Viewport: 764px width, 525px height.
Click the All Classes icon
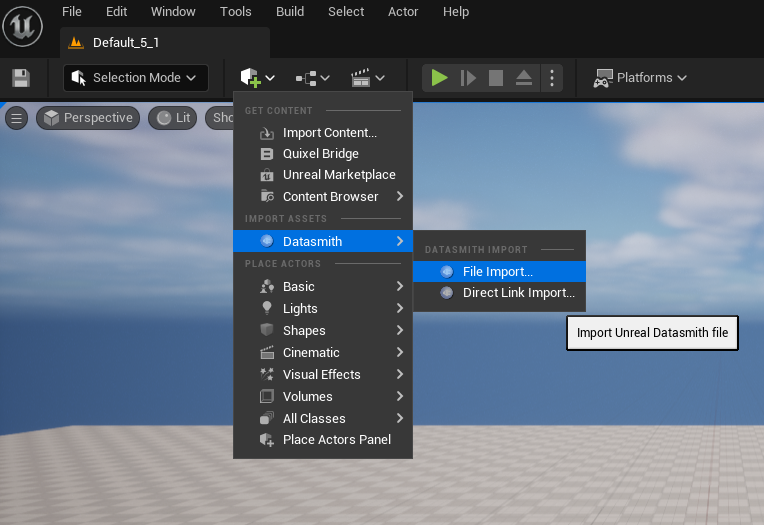pos(267,418)
